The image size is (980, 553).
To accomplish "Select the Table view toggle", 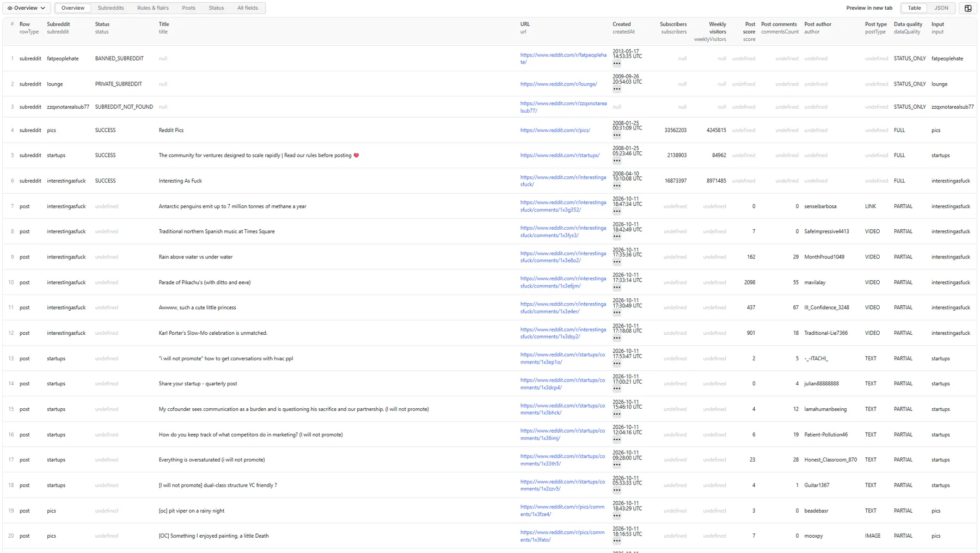I will 914,8.
